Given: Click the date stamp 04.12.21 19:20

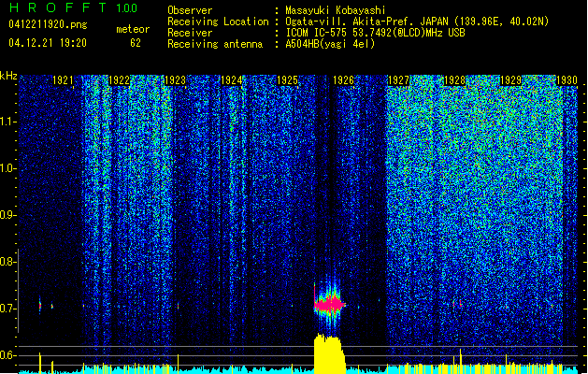Looking at the screenshot, I should (x=48, y=43).
